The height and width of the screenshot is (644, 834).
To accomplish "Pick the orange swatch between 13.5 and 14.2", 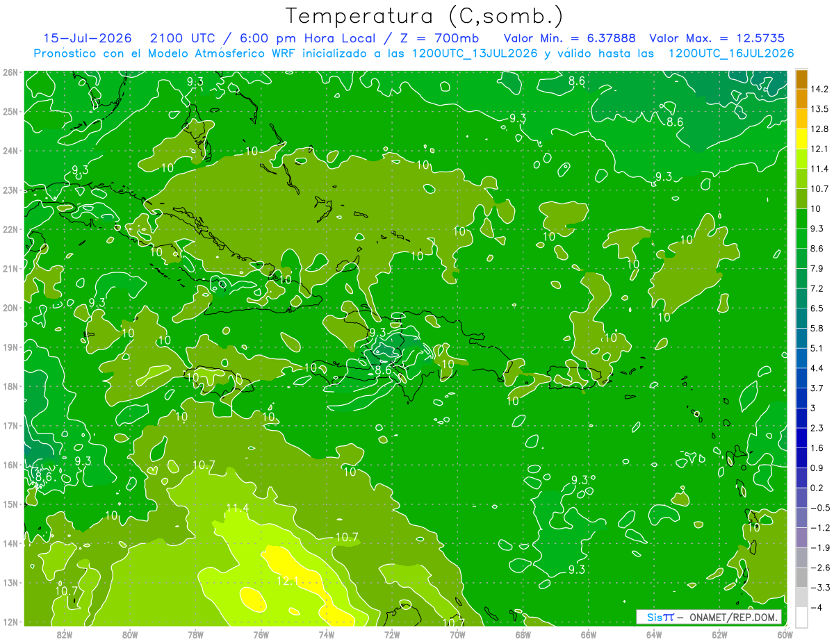I will click(x=801, y=99).
